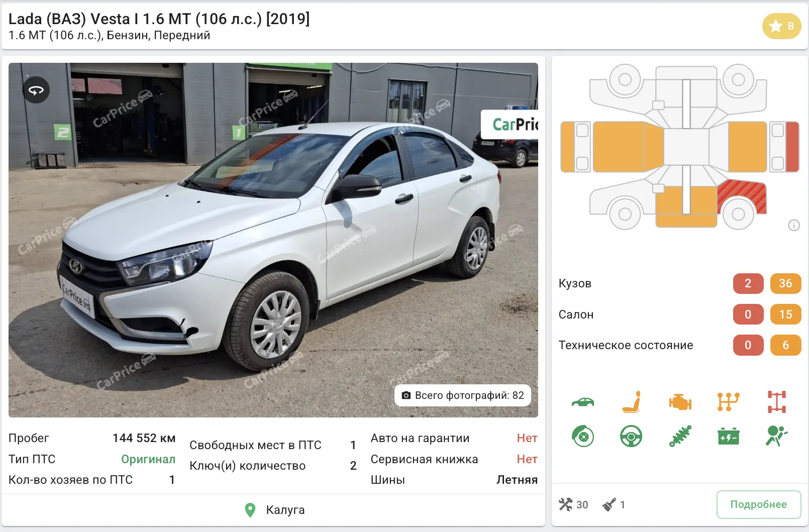Open all photos via Всего фотографий: 82
Screen dimensions: 809x532
[x=463, y=395]
